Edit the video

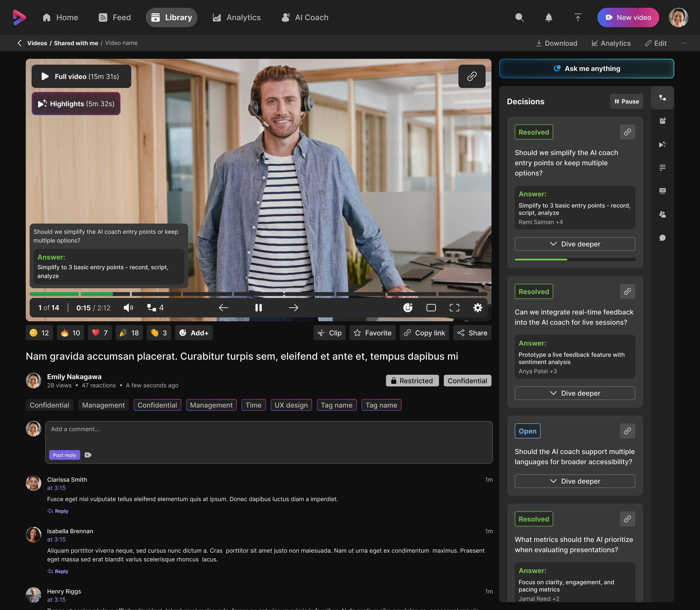click(x=656, y=43)
